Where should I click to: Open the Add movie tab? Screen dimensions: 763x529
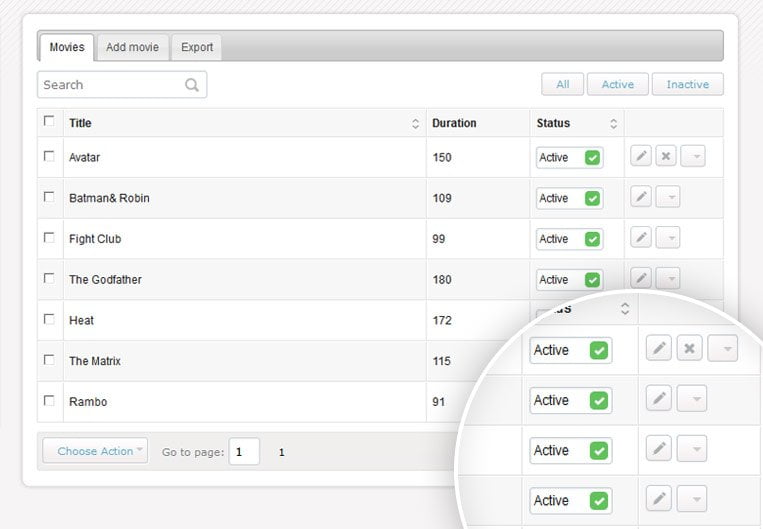[132, 47]
